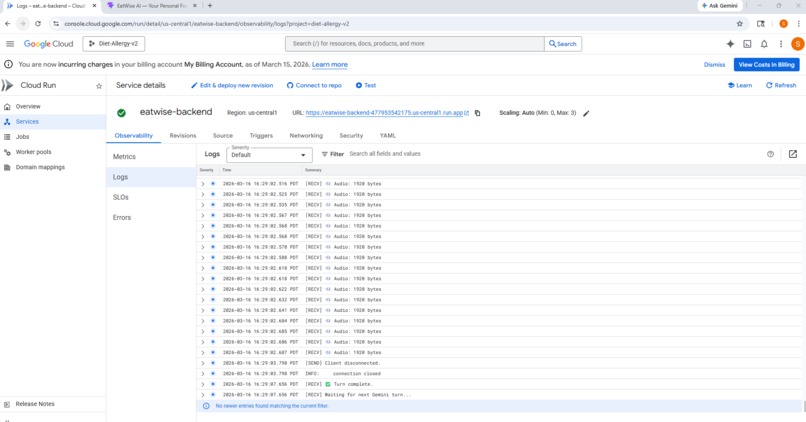Click View Costs in Billing
The width and height of the screenshot is (806, 422).
pos(766,65)
